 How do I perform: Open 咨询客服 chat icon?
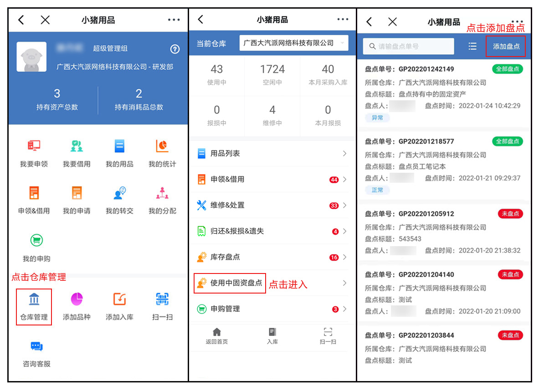point(36,346)
